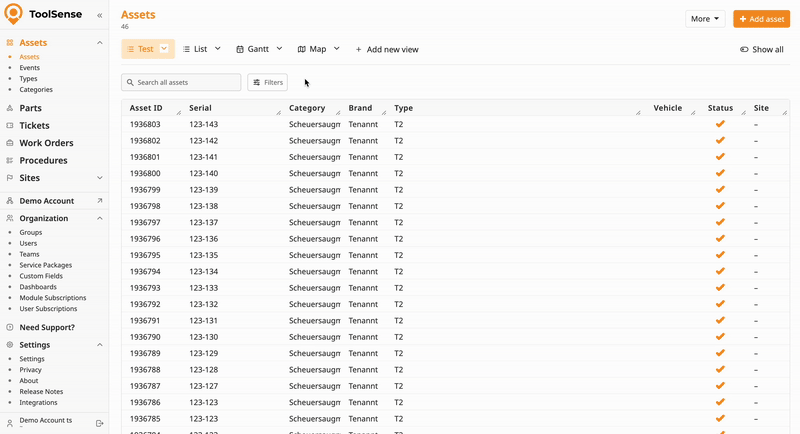Click status checkmark for asset 1936803
Image resolution: width=800 pixels, height=434 pixels.
coord(720,124)
